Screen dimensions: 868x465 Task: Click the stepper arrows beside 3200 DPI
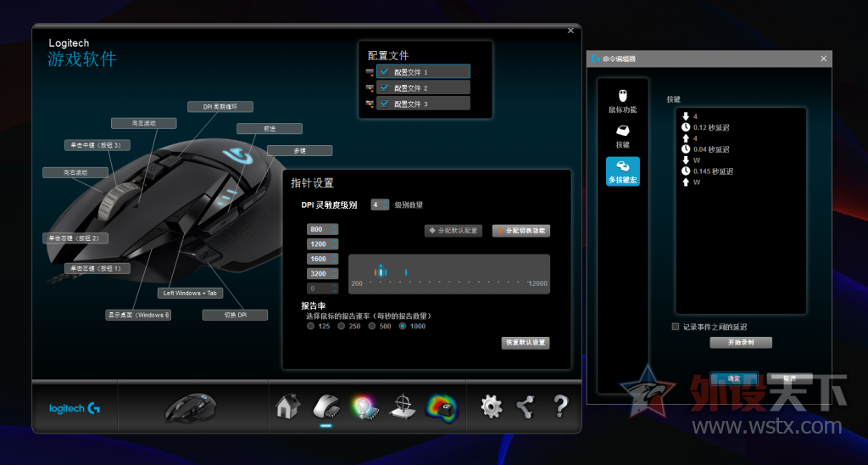tap(334, 274)
